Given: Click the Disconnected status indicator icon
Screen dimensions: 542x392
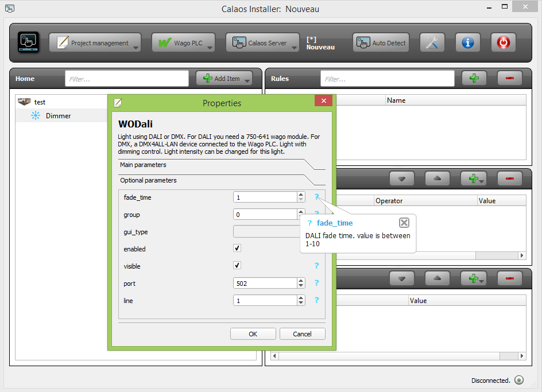Looking at the screenshot, I should (x=519, y=380).
